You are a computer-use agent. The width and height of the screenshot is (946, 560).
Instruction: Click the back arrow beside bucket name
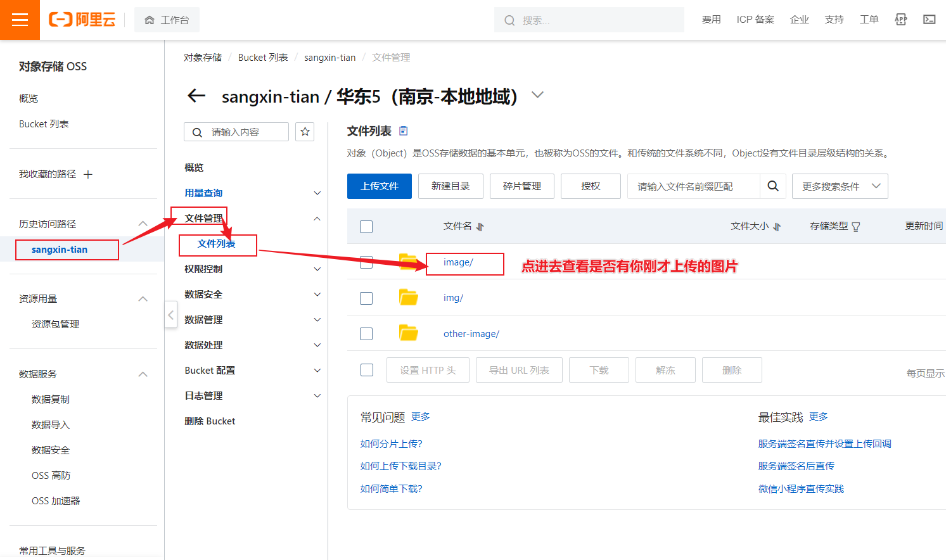coord(196,95)
